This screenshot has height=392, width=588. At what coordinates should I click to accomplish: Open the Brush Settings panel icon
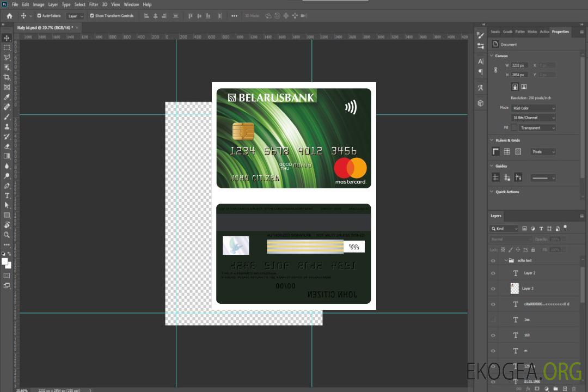pos(480,35)
